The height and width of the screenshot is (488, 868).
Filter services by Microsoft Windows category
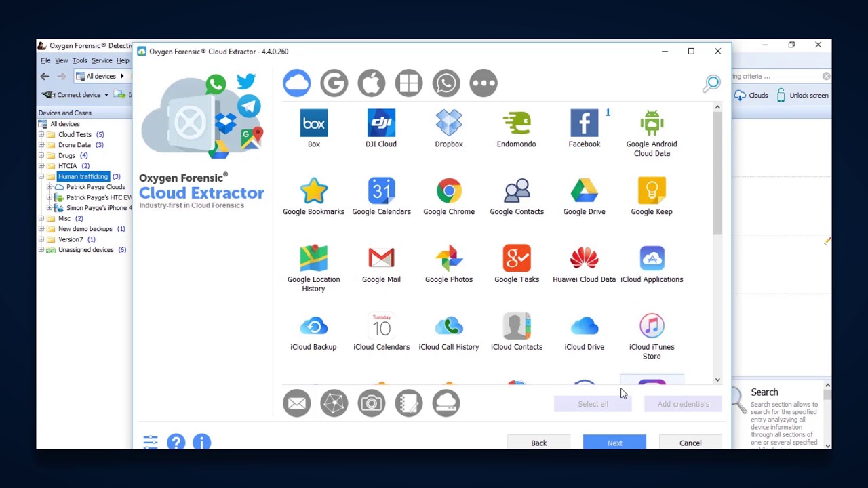click(408, 83)
